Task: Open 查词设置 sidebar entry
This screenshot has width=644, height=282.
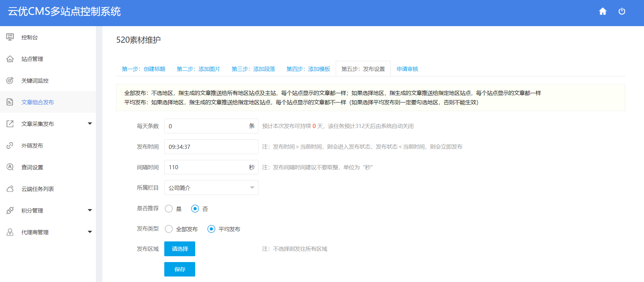Action: coord(48,167)
